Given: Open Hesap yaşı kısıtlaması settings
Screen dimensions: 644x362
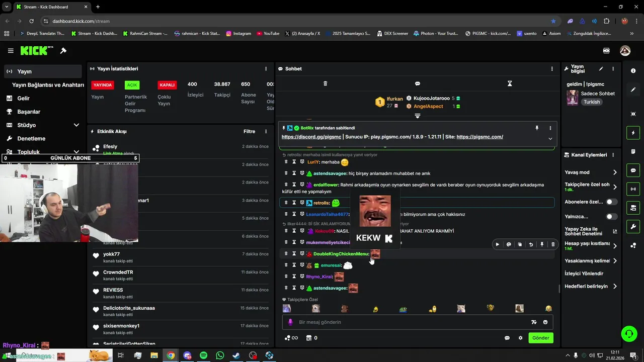Looking at the screenshot, I should 615,246.
